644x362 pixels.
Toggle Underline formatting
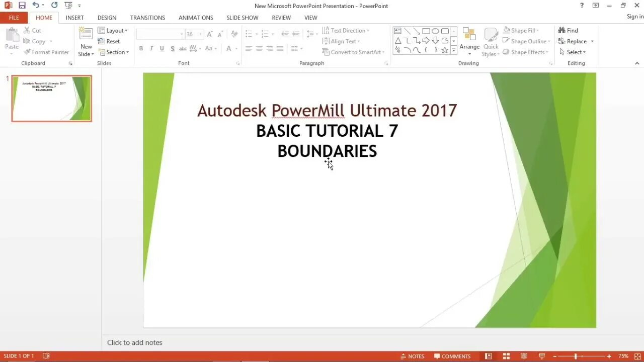click(x=162, y=49)
